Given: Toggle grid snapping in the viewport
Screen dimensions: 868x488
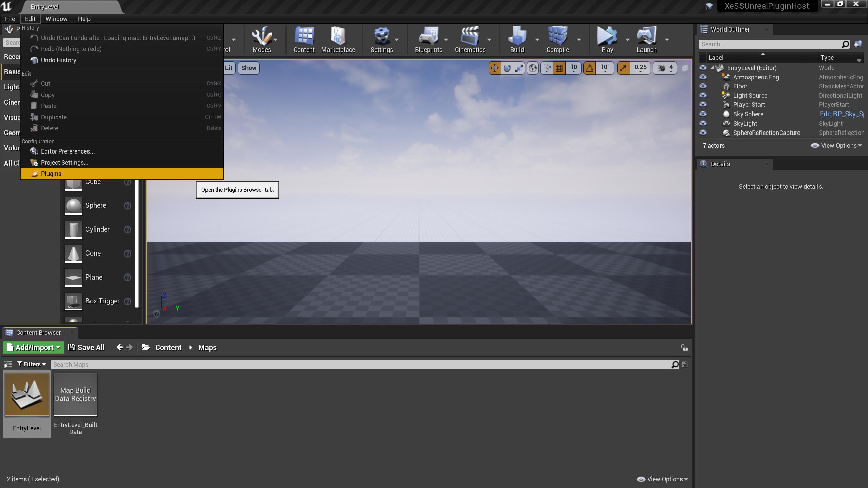Looking at the screenshot, I should (559, 68).
